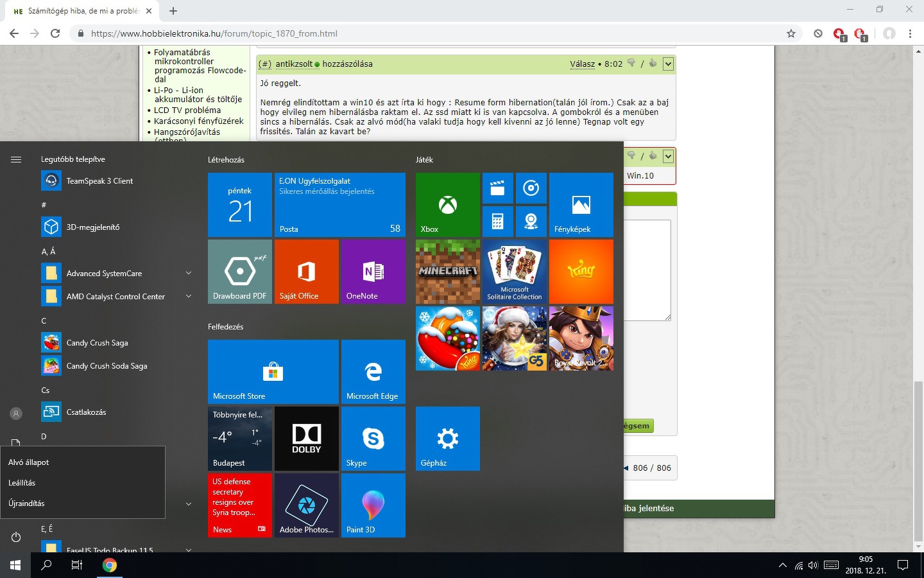Choose Leállítás in the power menu
This screenshot has width=924, height=578.
click(83, 483)
